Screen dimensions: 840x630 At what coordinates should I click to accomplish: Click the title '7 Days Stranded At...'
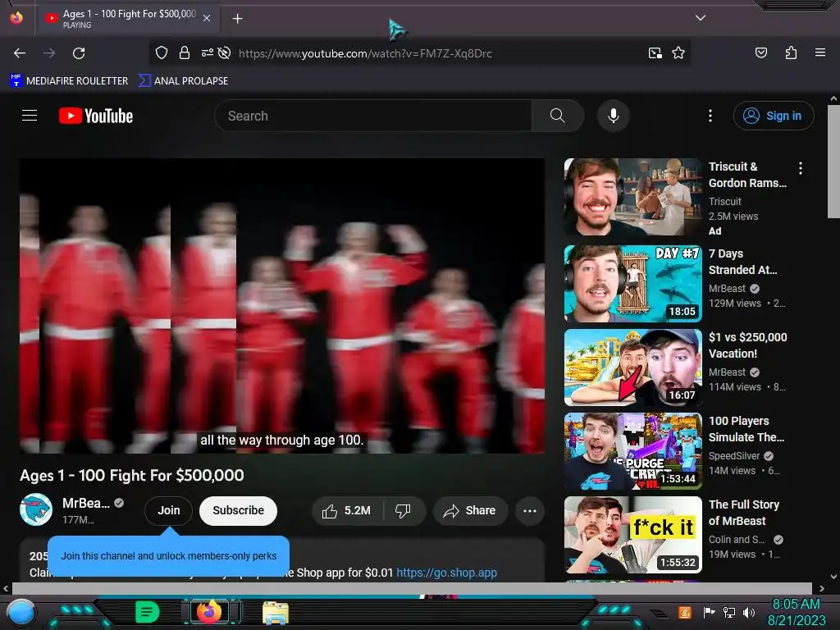[742, 262]
